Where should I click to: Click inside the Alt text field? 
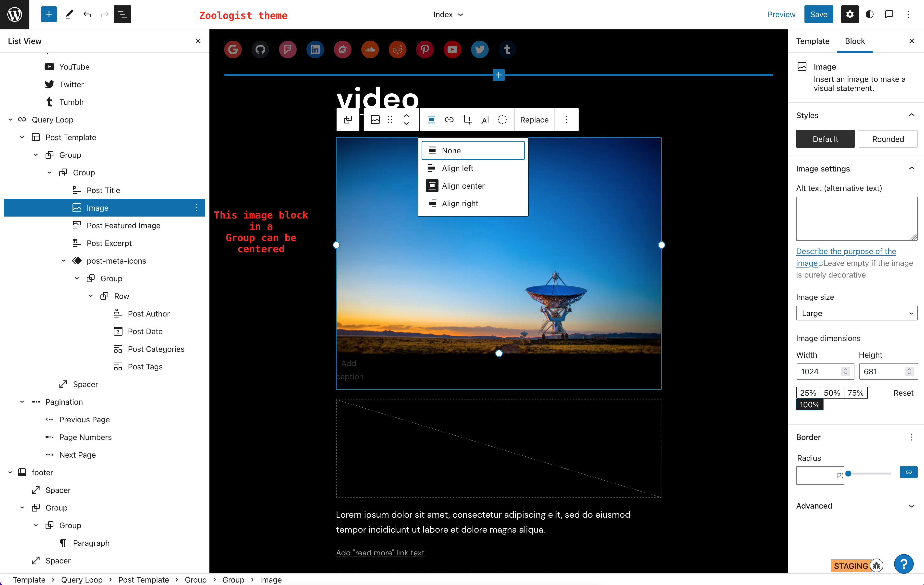point(856,219)
